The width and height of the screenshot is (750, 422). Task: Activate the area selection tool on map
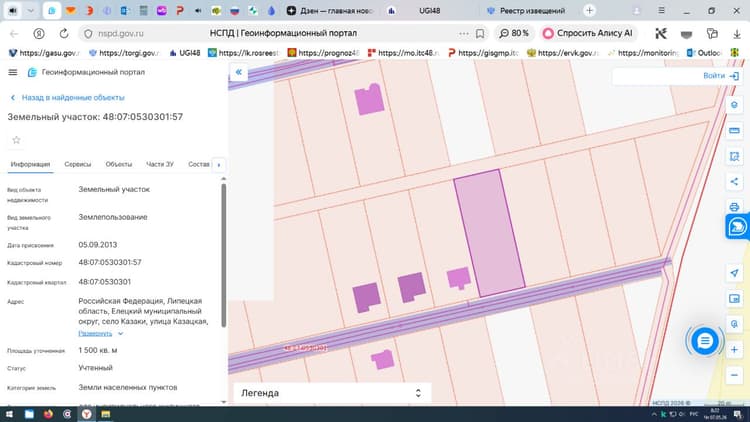tap(734, 156)
